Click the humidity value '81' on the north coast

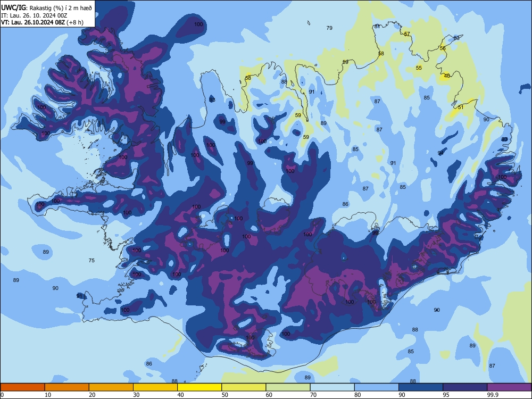click(x=377, y=27)
